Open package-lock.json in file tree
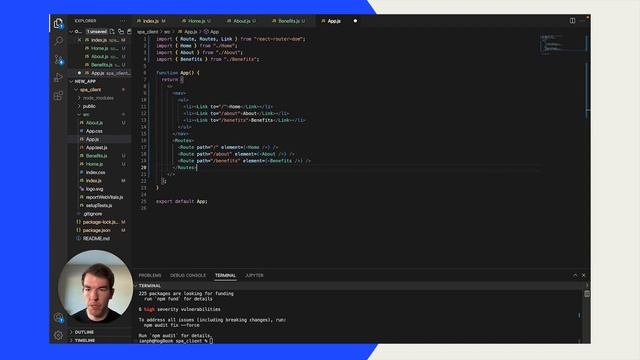 click(x=100, y=222)
